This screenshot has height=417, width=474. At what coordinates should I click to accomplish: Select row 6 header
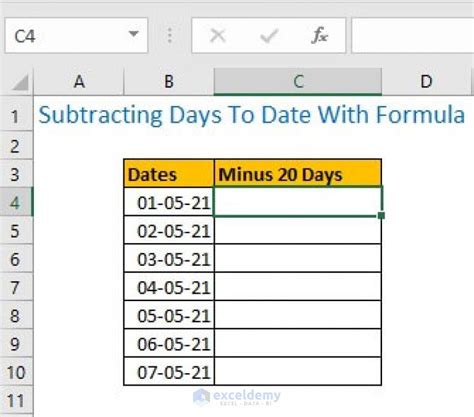pyautogui.click(x=16, y=259)
